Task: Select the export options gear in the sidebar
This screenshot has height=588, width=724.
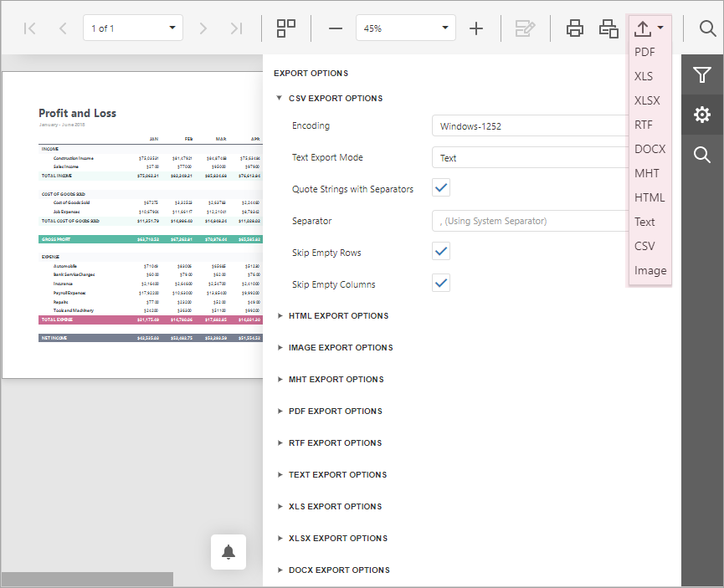Action: (x=702, y=115)
